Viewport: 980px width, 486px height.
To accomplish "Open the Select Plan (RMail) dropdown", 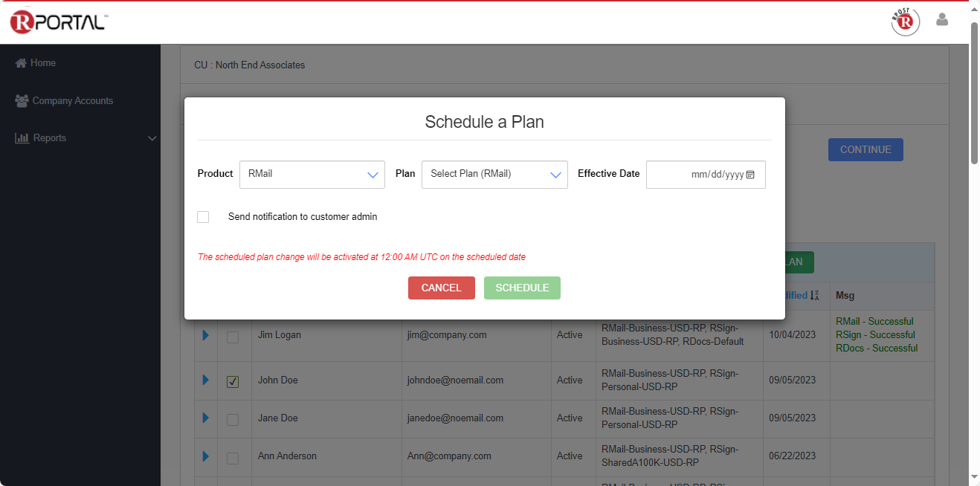I will (x=494, y=175).
